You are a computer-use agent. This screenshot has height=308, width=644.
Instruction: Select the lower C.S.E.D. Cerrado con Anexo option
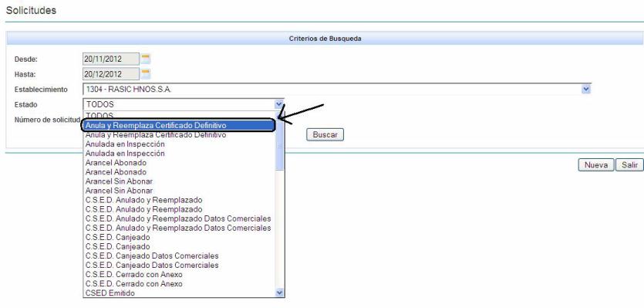180,284
